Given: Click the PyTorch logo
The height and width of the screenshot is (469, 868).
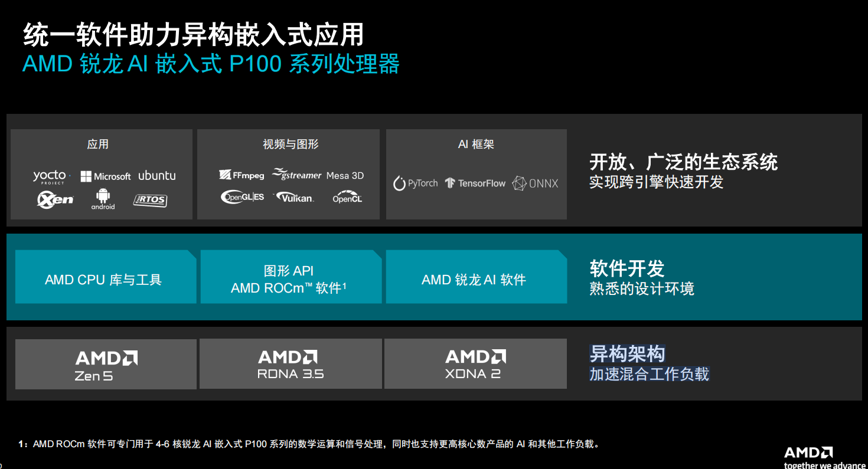Looking at the screenshot, I should coord(416,183).
